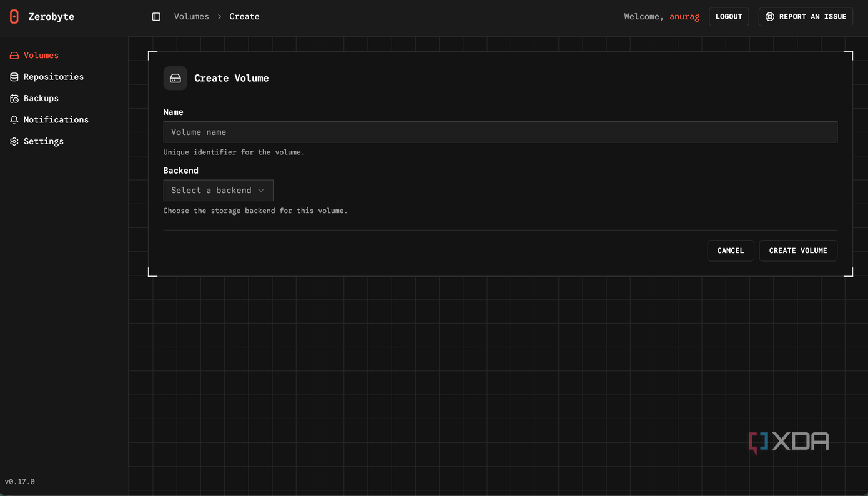The width and height of the screenshot is (868, 496).
Task: Click the Notifications bell icon
Action: 14,120
